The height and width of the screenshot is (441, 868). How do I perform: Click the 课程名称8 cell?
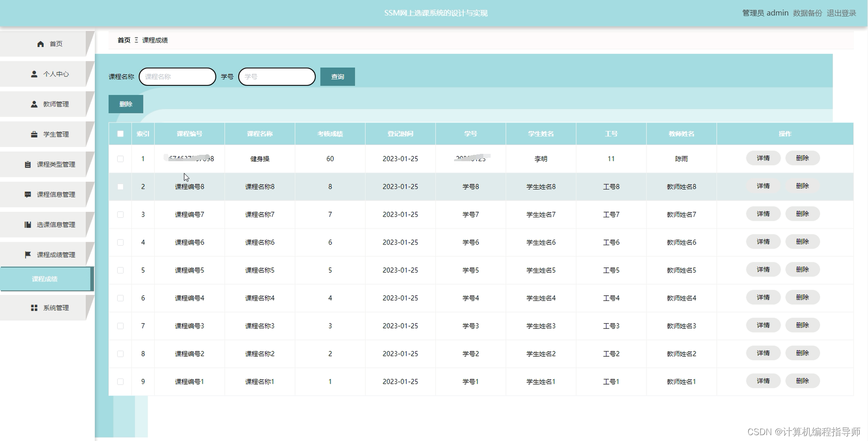point(260,187)
